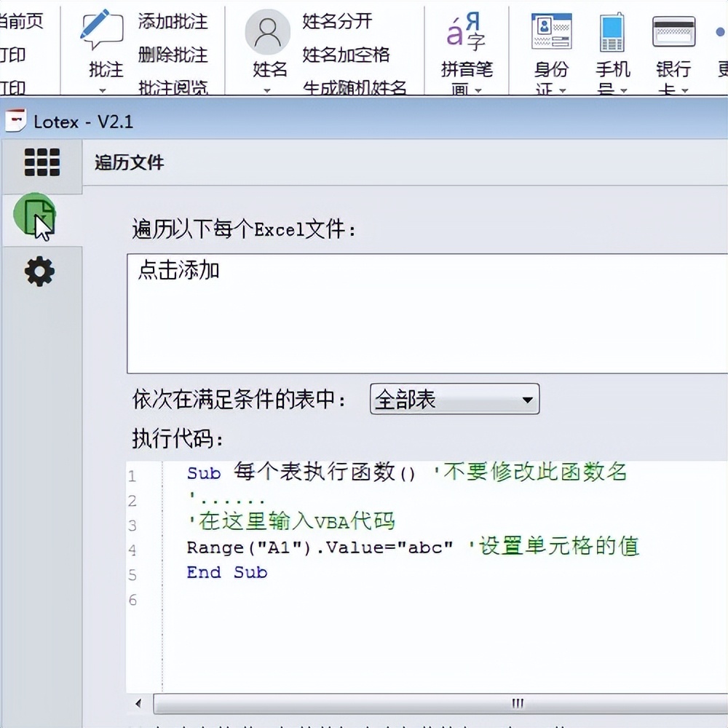Click the 手机号 phone icon

pos(612,31)
